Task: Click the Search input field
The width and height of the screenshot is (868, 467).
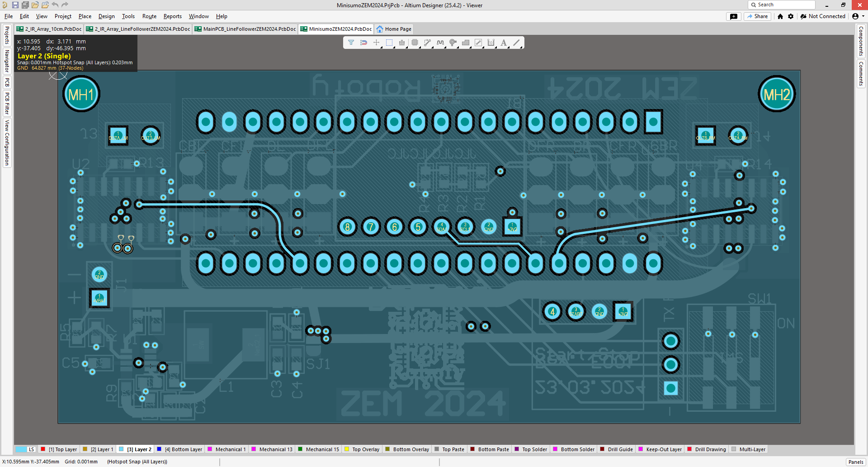Action: 782,5
